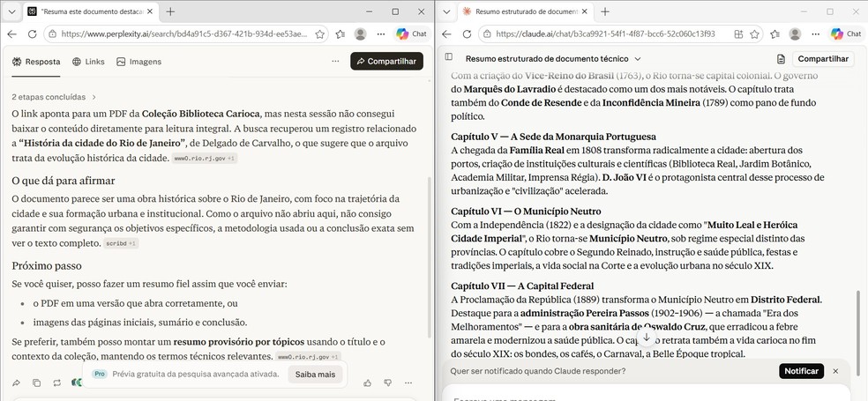Open Copilot Chat in the Claude window
Viewport: 868px width, 401px height.
[x=846, y=34]
